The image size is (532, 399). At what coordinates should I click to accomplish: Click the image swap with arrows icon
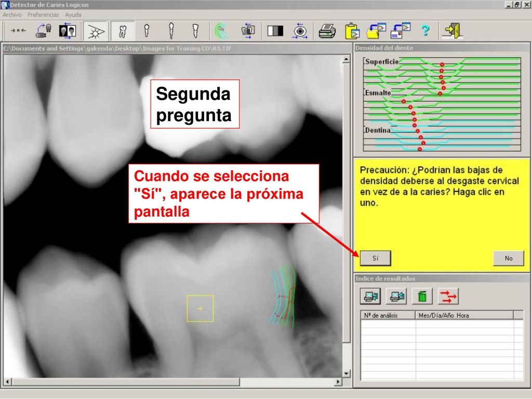(x=248, y=31)
